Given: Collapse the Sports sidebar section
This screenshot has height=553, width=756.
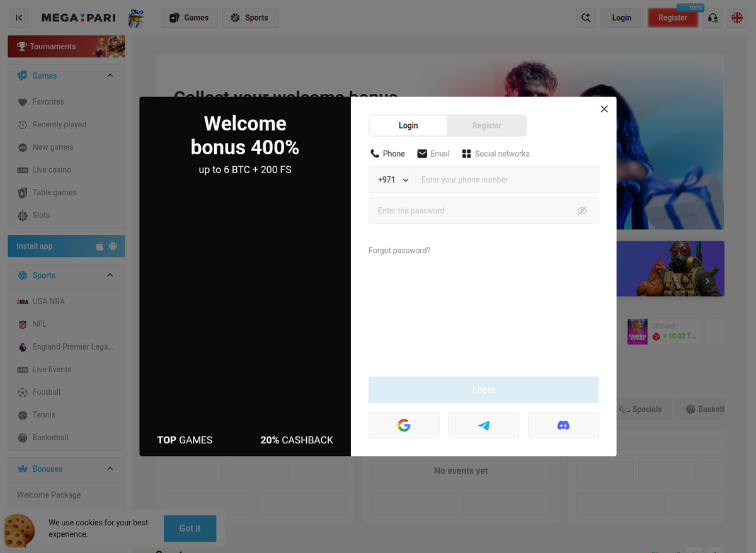Looking at the screenshot, I should coord(110,275).
